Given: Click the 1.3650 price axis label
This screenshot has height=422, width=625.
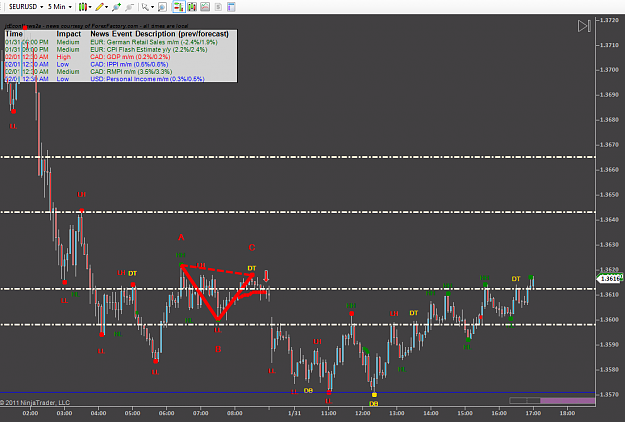Looking at the screenshot, I should (x=609, y=195).
